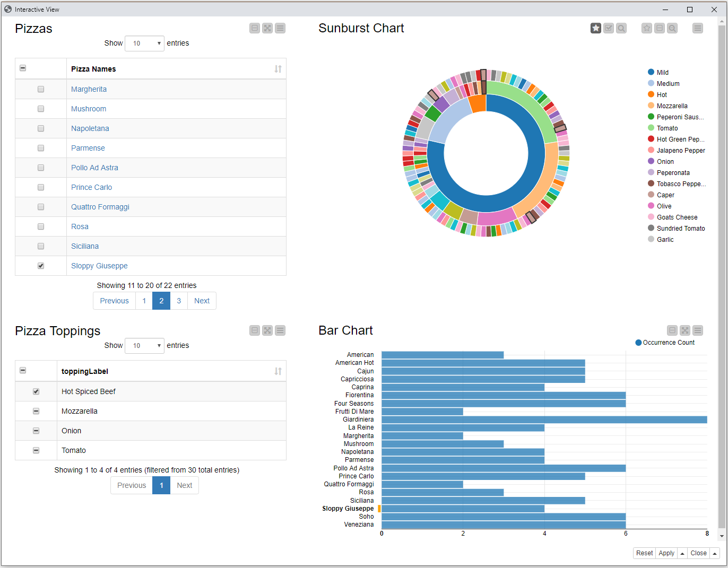
Task: Open the Quattro Formaggi pizza link
Action: [100, 207]
